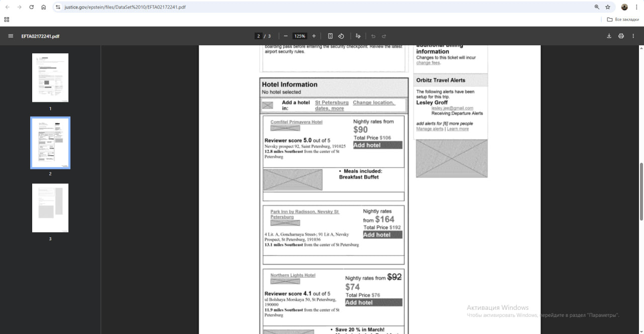Open the Chrome profile avatar
Image resolution: width=644 pixels, height=334 pixels.
pos(624,7)
